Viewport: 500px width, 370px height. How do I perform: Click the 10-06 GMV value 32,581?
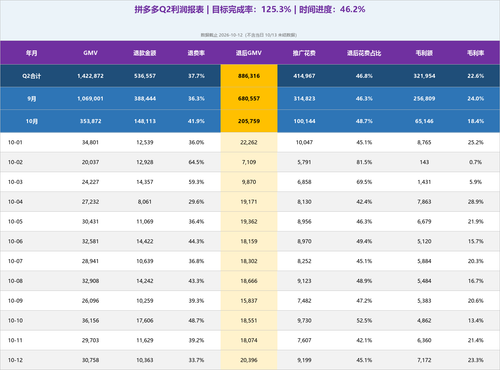90,241
